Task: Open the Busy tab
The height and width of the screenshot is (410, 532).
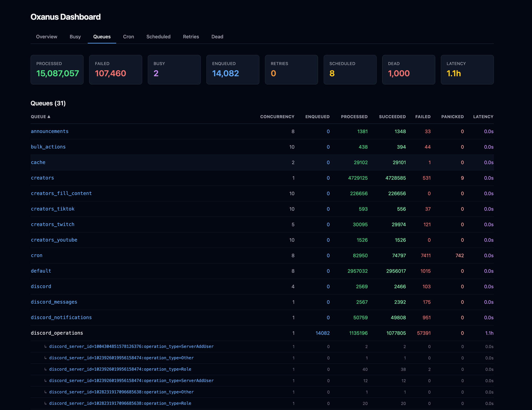Action: coord(75,37)
